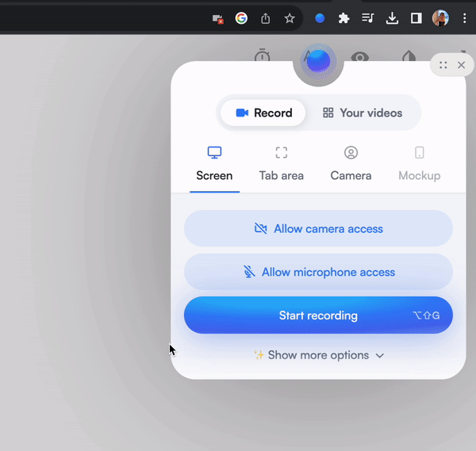Screen dimensions: 476x451
Task: Switch to Your videos view
Action: click(363, 113)
